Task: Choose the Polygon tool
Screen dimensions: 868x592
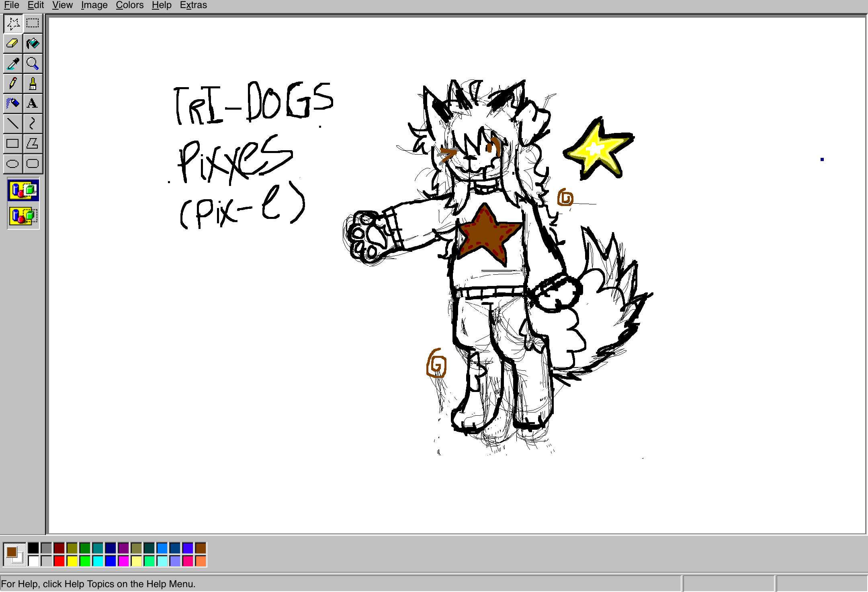Action: 33,143
